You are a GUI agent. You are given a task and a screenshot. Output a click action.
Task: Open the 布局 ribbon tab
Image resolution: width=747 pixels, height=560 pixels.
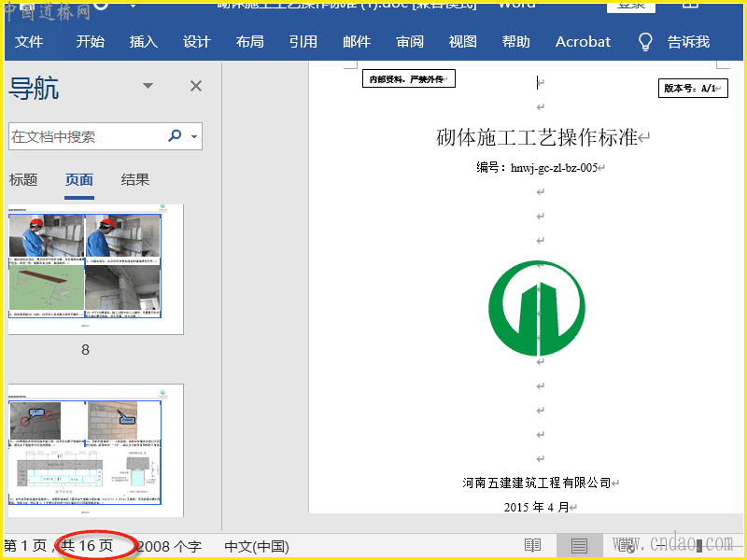[249, 42]
